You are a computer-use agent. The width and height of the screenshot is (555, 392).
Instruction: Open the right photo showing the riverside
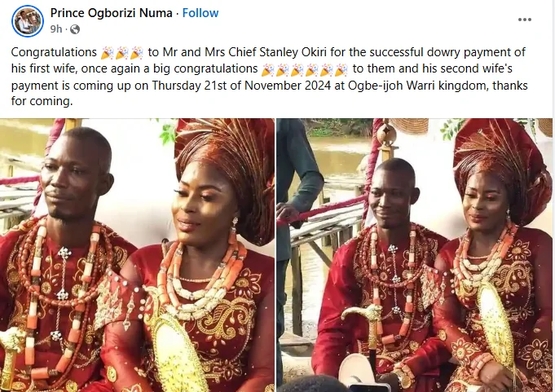point(415,255)
